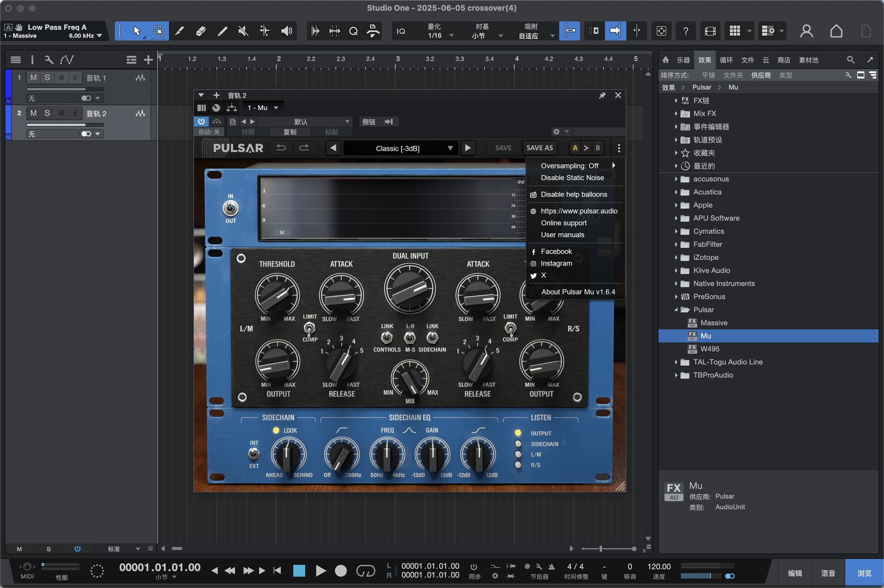Viewport: 884px width, 588px height.
Task: Select the SIDECHAIN listen radio option
Action: [x=518, y=444]
